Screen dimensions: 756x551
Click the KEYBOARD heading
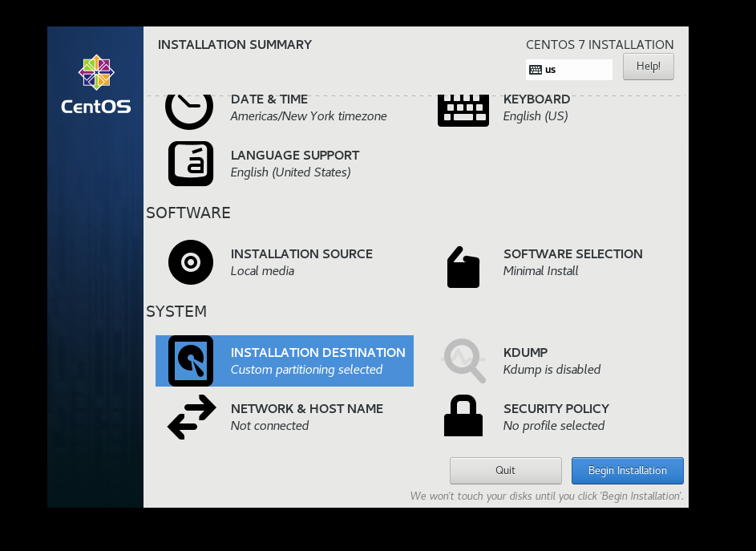536,99
